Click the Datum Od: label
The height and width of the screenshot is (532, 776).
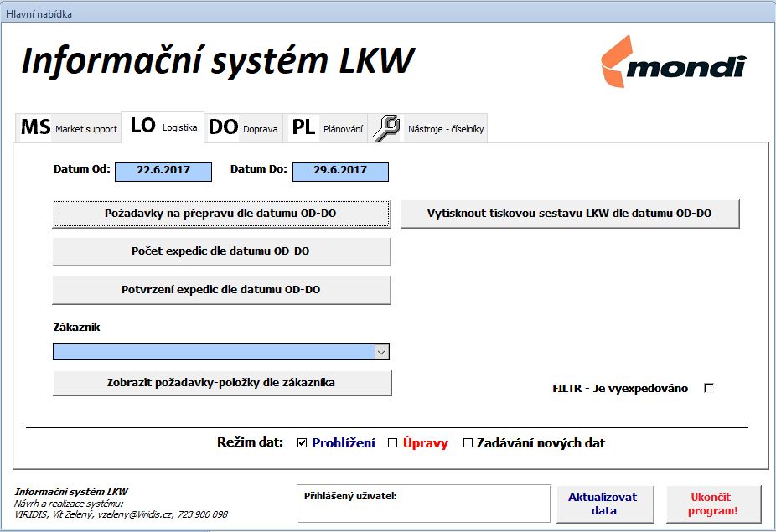pos(82,168)
